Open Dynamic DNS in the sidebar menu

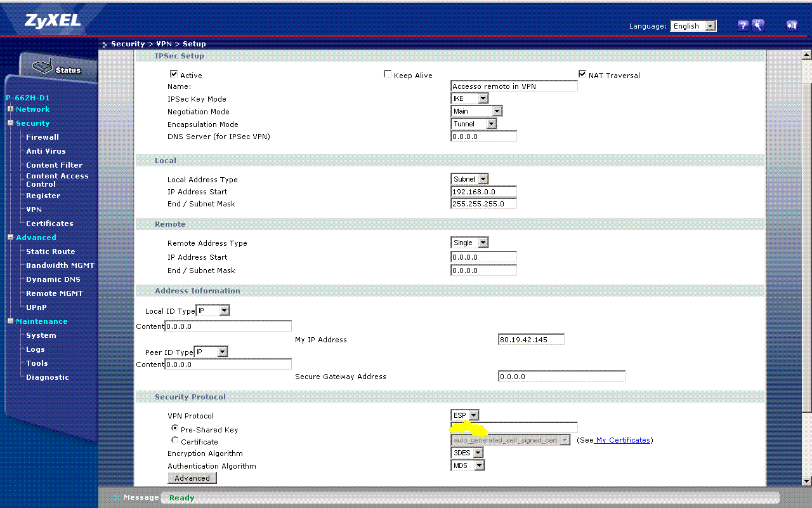[x=53, y=279]
